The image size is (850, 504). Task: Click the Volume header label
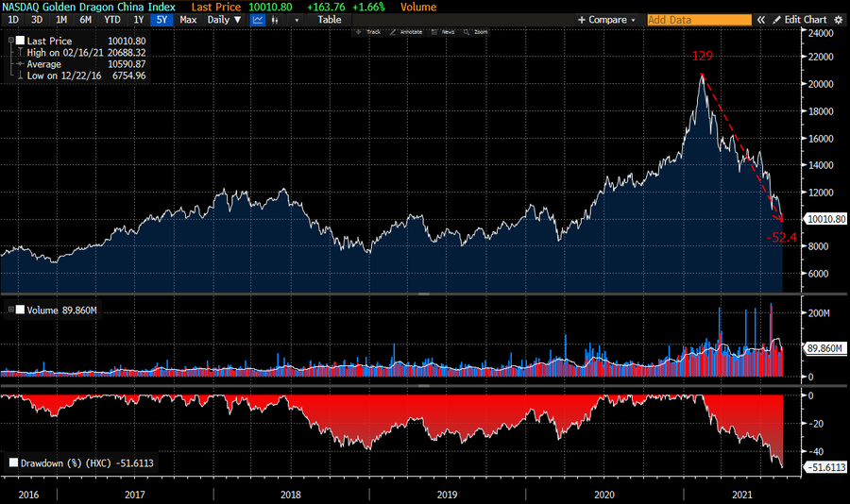(418, 7)
